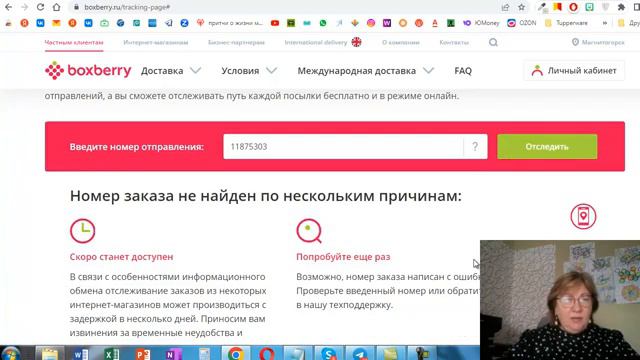Open the Gmail envelope bookmark

pos(56,23)
